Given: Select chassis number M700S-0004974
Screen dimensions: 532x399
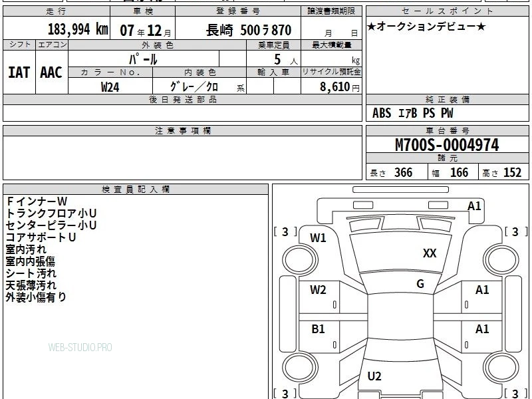Looking at the screenshot, I should tap(447, 145).
